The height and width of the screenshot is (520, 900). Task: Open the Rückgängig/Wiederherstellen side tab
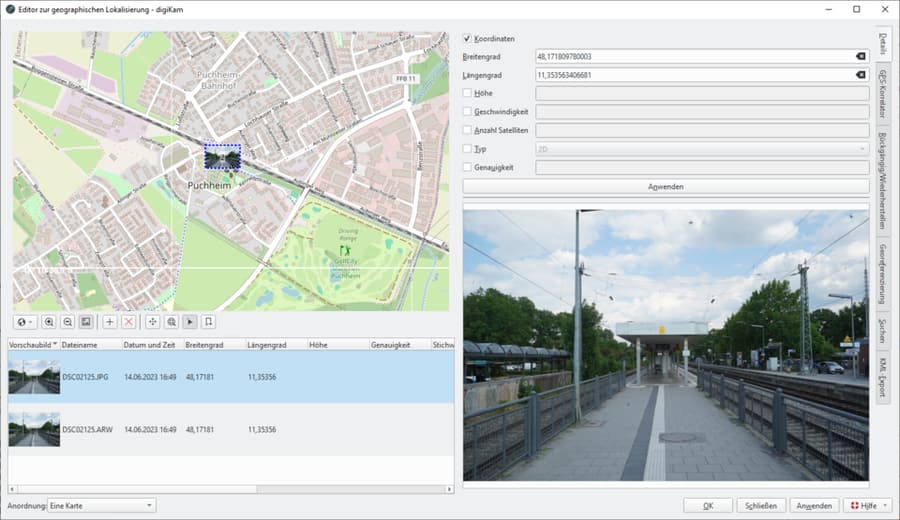[883, 181]
